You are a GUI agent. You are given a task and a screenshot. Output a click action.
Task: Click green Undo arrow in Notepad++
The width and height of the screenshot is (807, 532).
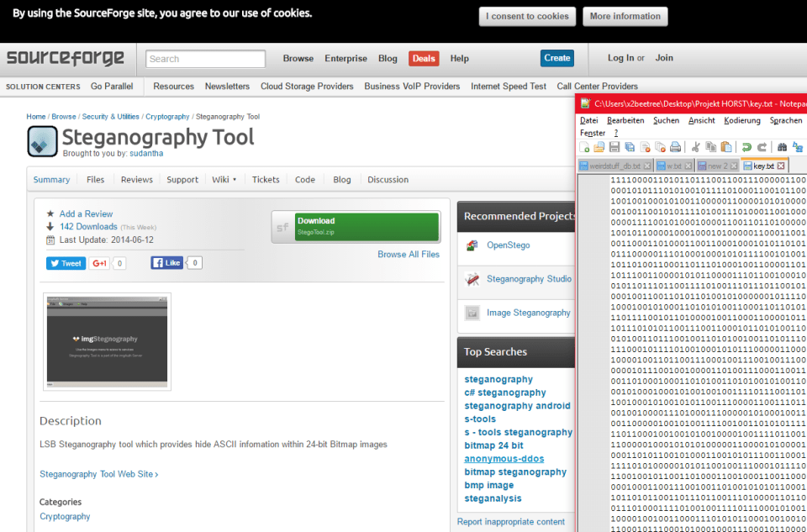coord(746,147)
